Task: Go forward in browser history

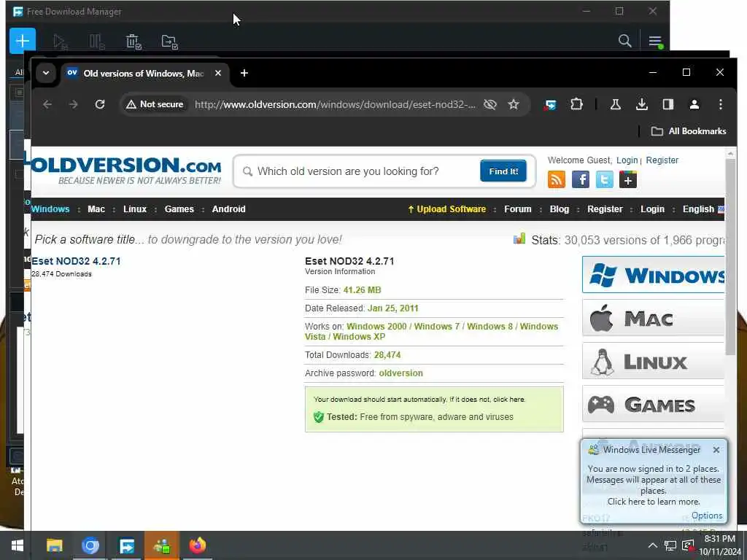Action: [74, 104]
